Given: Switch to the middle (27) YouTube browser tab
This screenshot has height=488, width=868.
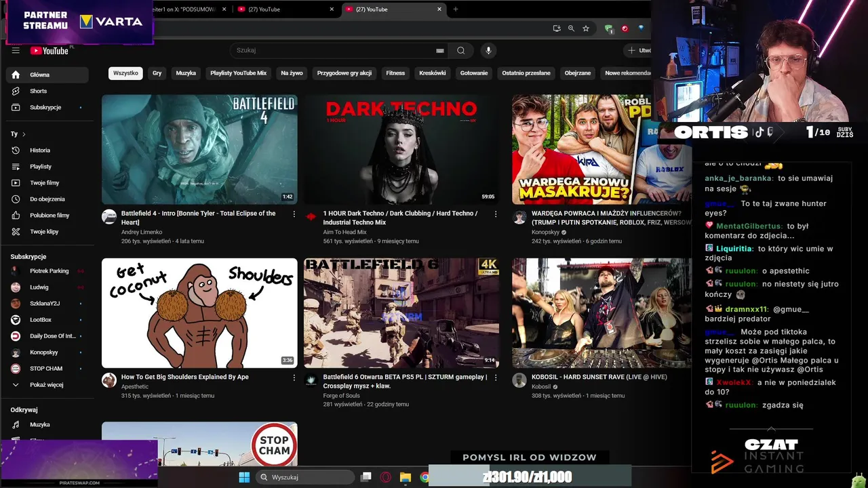Looking at the screenshot, I should (285, 9).
